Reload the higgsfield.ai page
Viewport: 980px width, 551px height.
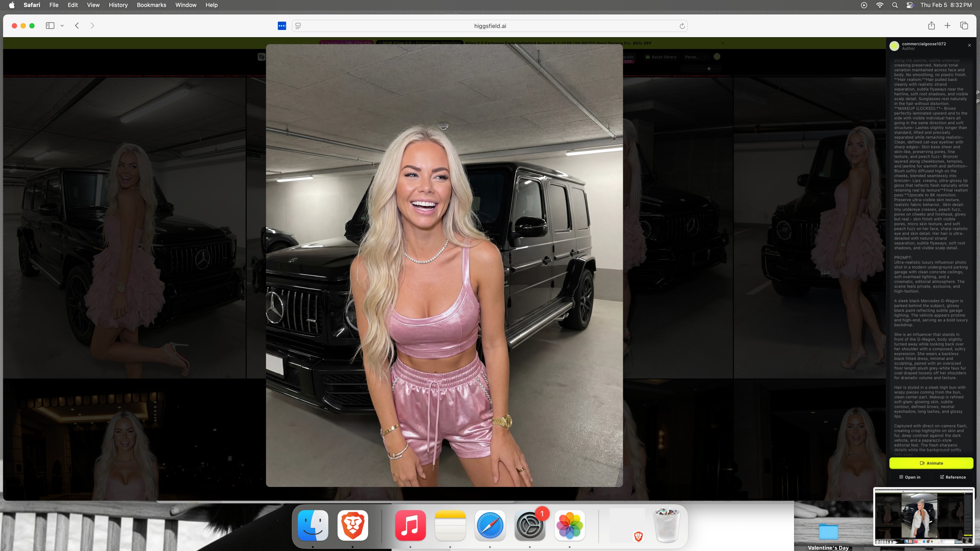point(682,26)
